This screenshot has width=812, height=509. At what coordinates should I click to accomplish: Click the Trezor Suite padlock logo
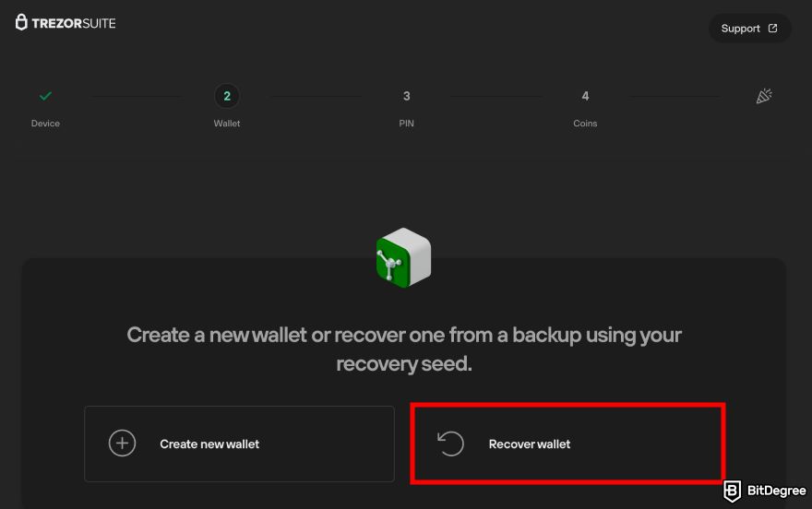tap(21, 22)
